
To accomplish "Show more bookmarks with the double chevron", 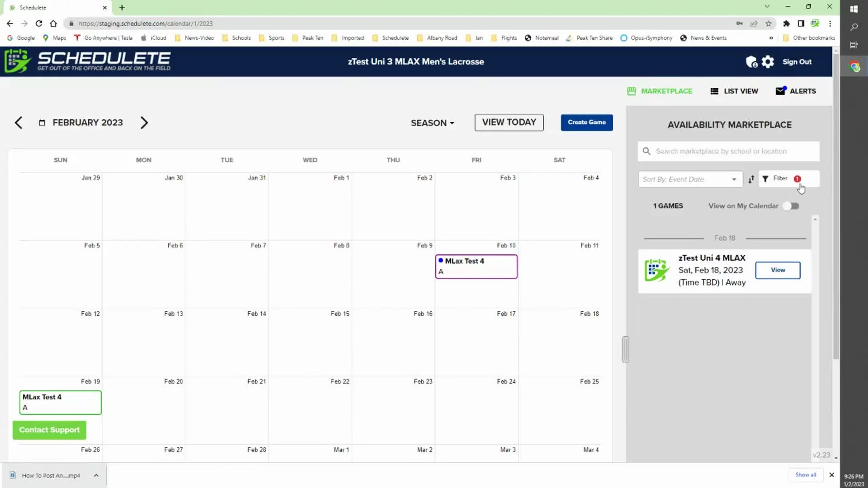I will point(771,38).
